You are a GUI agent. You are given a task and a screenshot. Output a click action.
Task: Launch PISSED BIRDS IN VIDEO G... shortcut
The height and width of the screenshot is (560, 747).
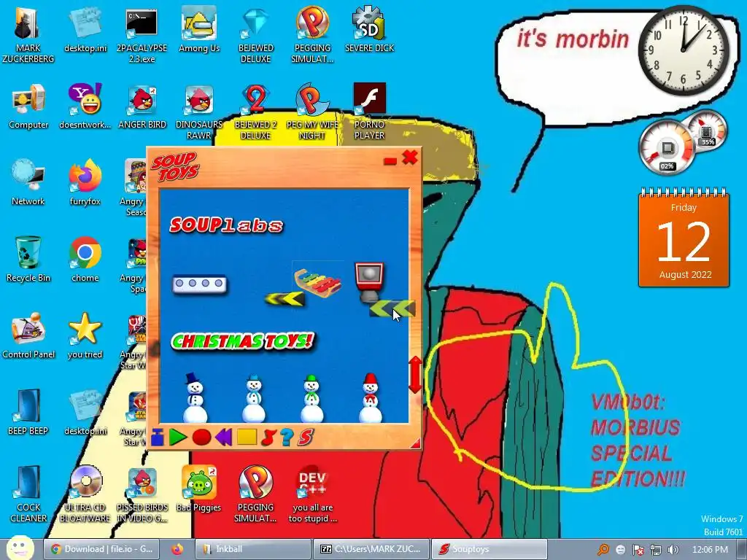[x=142, y=494]
